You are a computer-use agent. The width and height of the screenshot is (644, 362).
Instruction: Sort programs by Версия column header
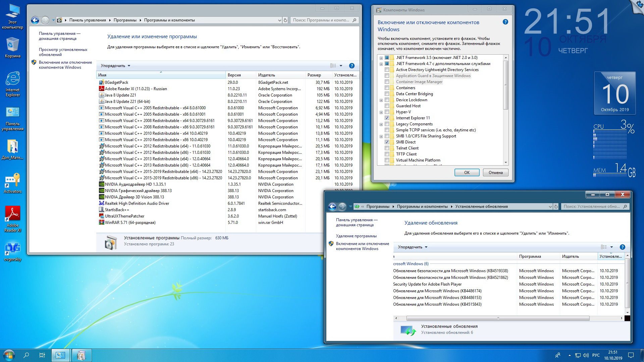(x=241, y=75)
